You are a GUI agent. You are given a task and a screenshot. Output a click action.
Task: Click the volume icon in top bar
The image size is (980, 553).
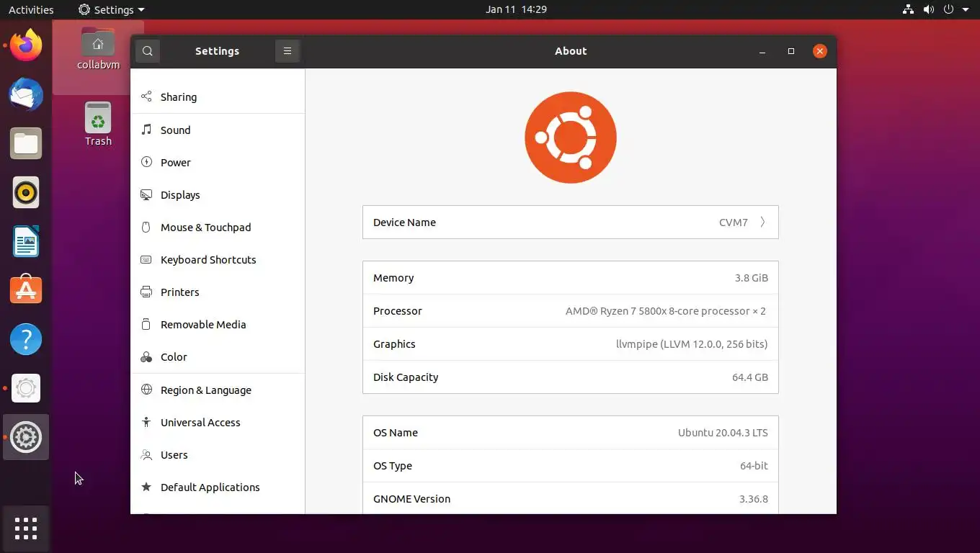tap(928, 9)
